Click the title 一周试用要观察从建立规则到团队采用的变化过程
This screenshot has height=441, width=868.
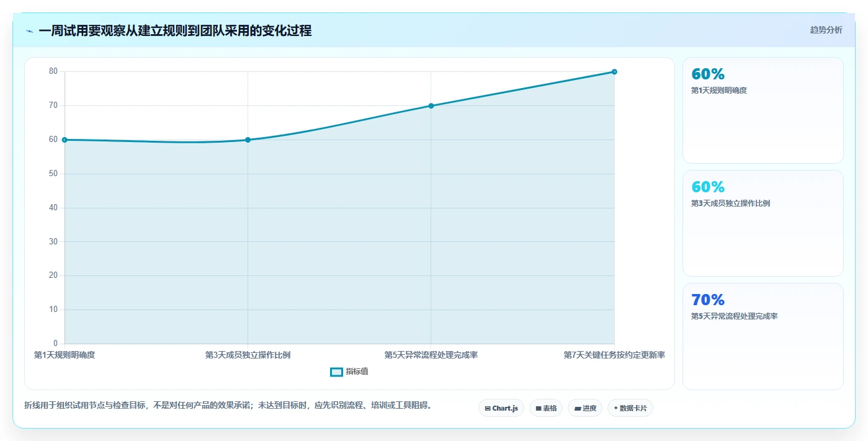pos(175,30)
